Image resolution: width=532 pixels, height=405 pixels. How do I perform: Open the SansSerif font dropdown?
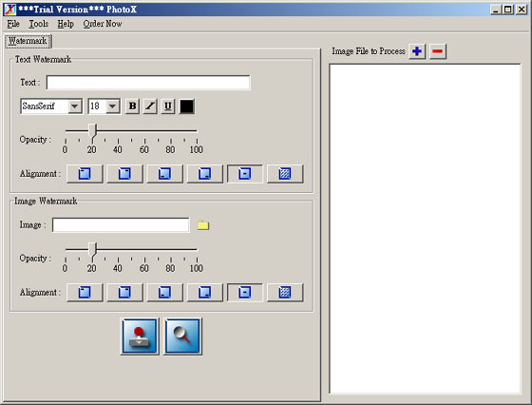click(51, 106)
